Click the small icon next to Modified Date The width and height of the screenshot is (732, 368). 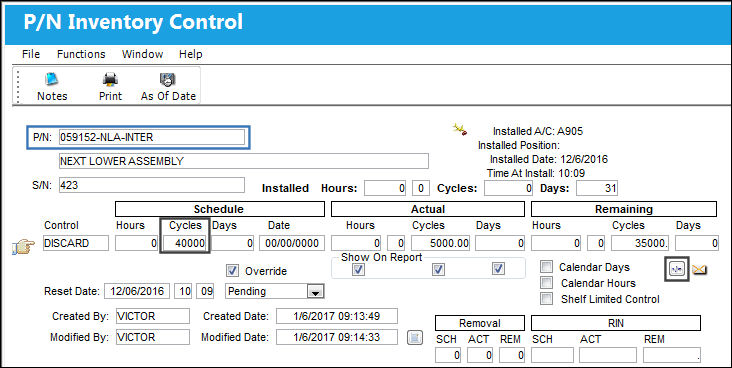pyautogui.click(x=415, y=337)
